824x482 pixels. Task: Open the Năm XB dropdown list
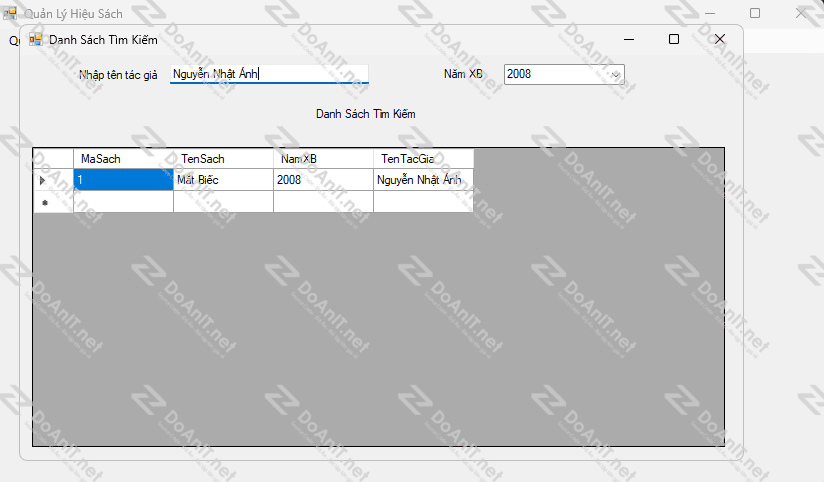tap(616, 74)
